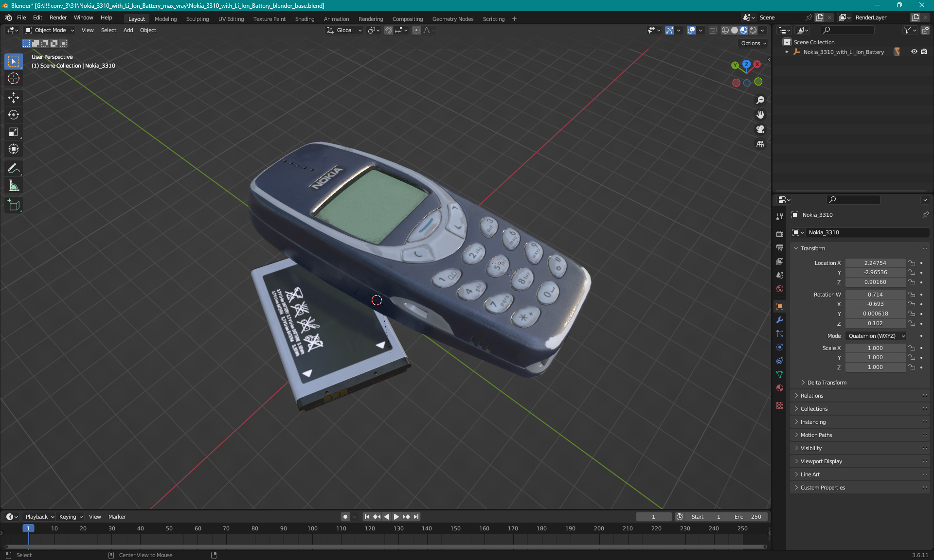Expand the Relations panel
This screenshot has width=934, height=560.
[811, 396]
